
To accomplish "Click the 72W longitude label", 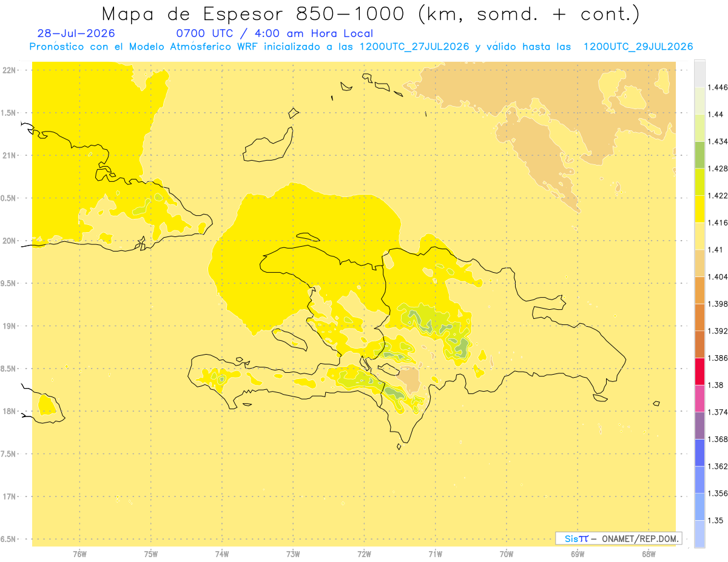I will click(x=364, y=554).
